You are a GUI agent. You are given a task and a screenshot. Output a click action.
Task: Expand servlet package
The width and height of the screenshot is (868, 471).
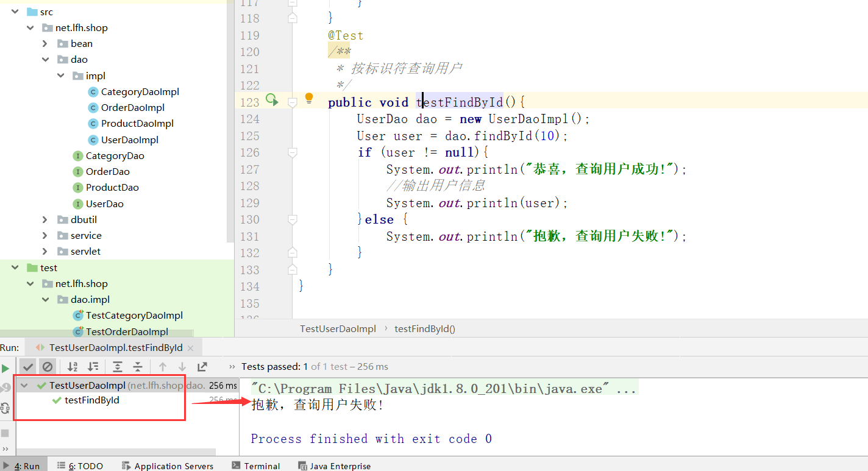(45, 251)
